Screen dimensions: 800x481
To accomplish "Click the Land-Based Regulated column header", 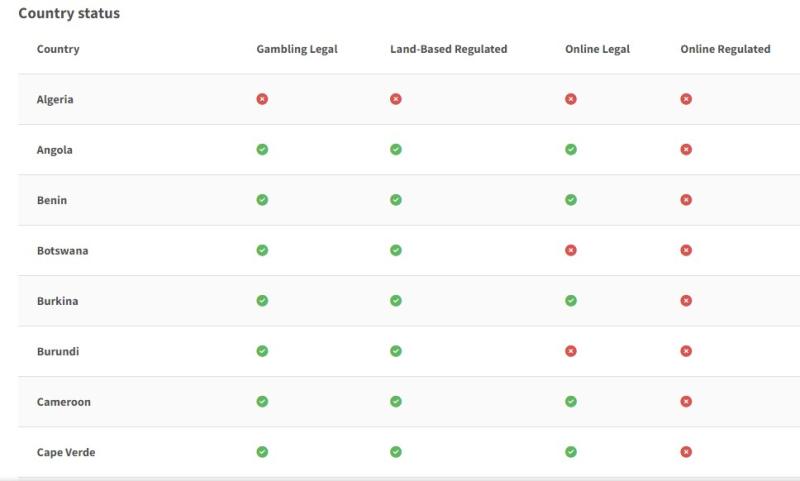I will (x=448, y=49).
